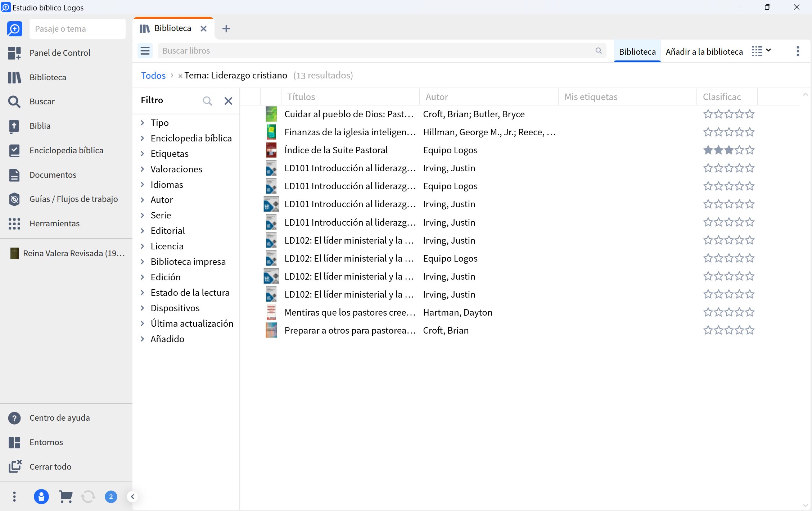The image size is (812, 511).
Task: Sort by the Autor column header
Action: click(489, 97)
